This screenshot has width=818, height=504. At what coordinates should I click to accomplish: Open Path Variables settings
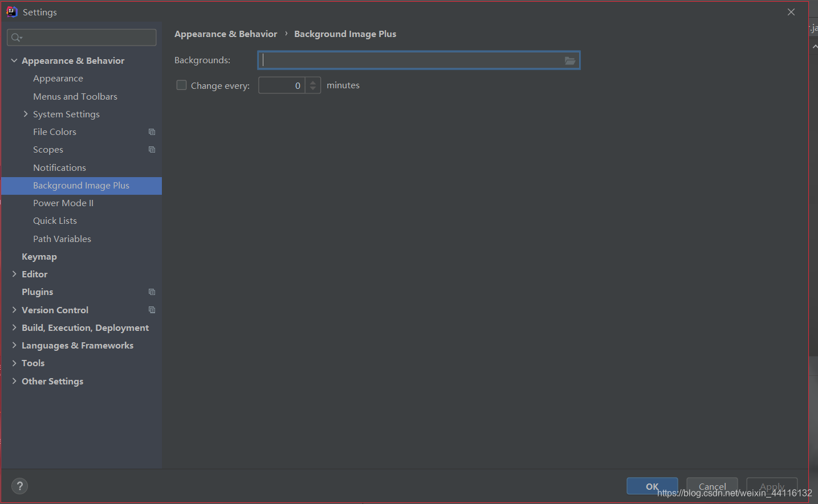click(x=62, y=239)
